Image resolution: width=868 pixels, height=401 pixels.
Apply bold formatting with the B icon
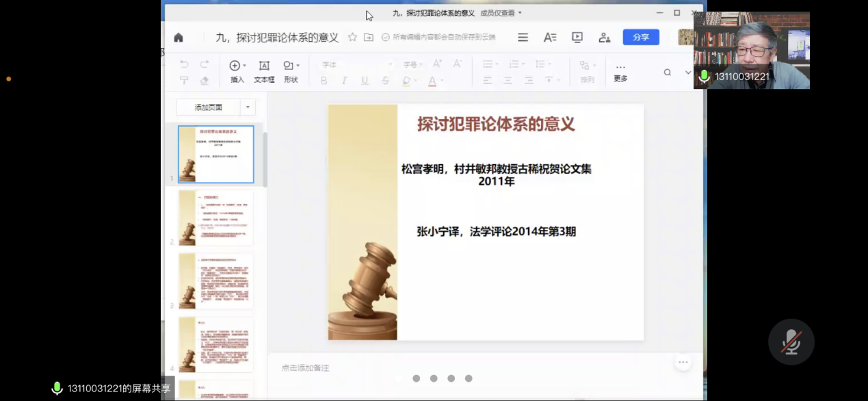coord(324,80)
